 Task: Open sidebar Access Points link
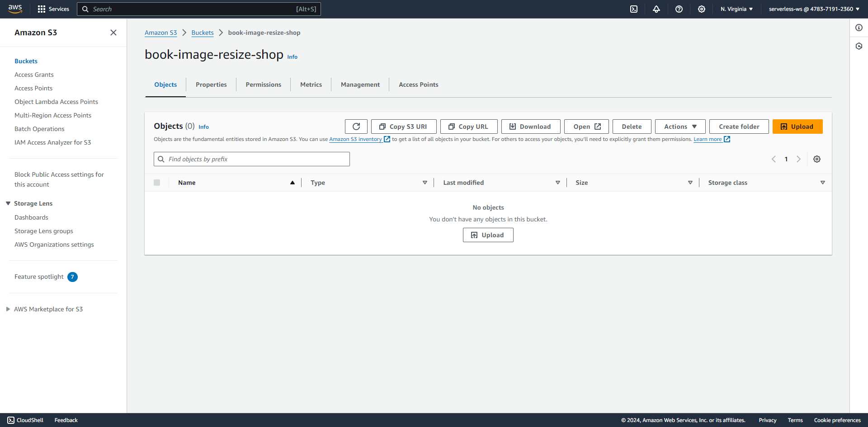point(33,88)
